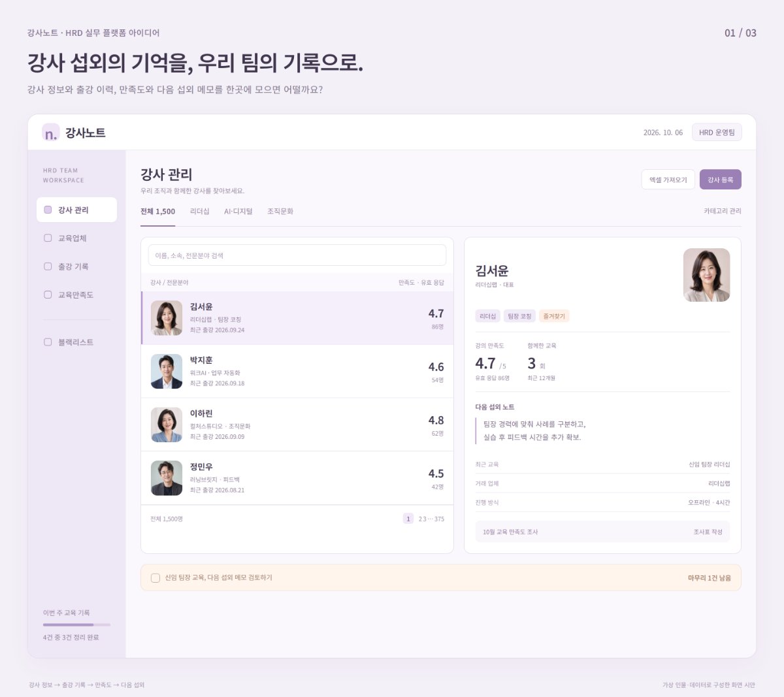Focus the 이름, 소속, 전문분야 search field

[297, 255]
